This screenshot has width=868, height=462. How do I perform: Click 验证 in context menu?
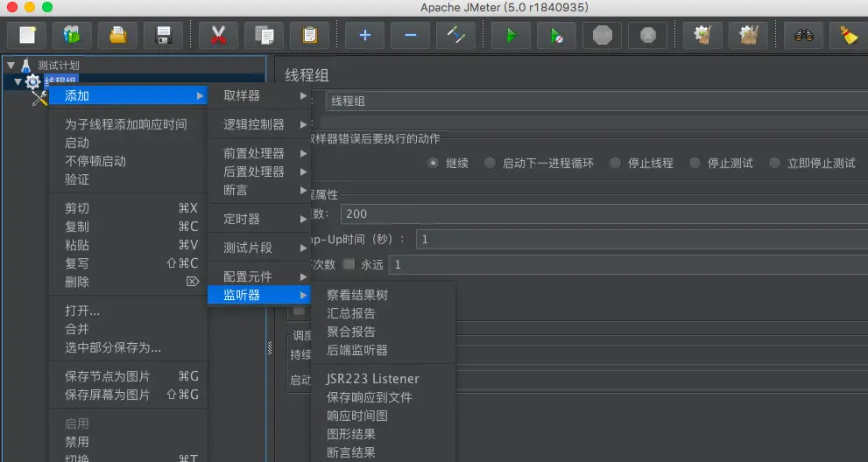coord(129,179)
